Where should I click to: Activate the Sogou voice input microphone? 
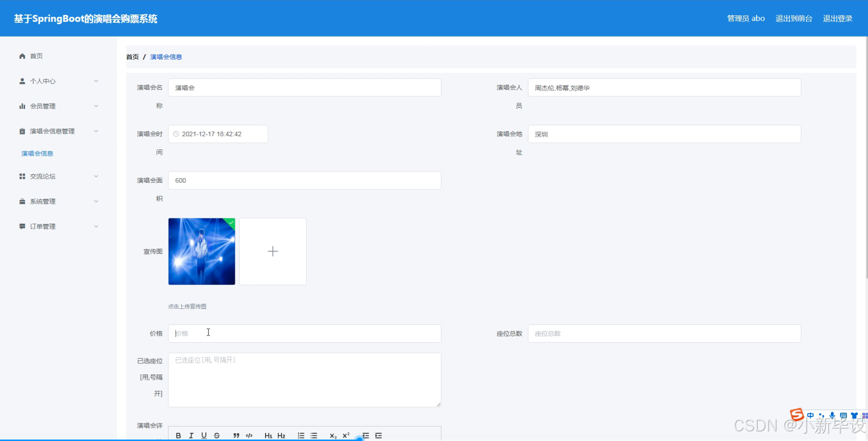tap(832, 415)
